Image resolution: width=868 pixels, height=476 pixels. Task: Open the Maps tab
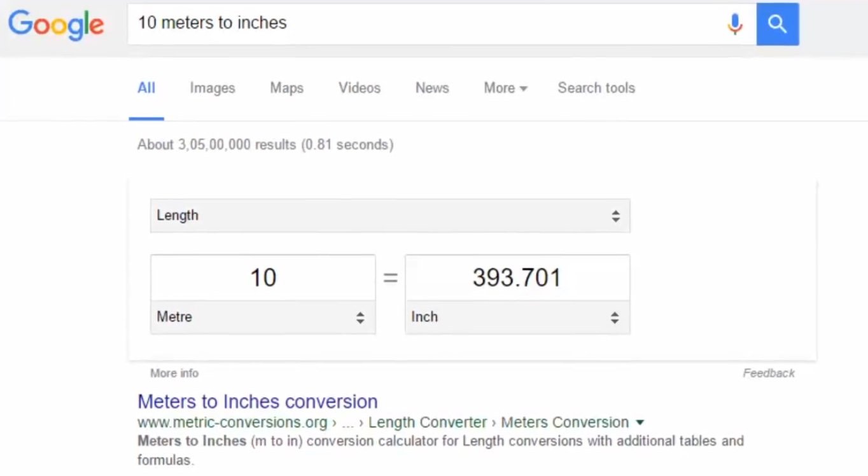click(286, 88)
